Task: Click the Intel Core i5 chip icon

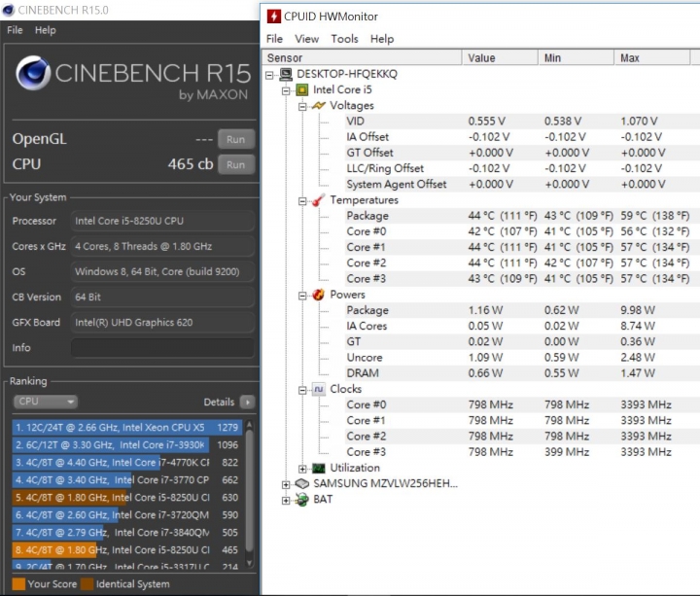Action: pyautogui.click(x=302, y=90)
